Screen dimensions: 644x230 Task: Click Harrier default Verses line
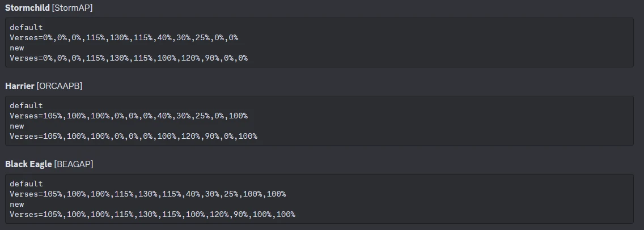128,116
